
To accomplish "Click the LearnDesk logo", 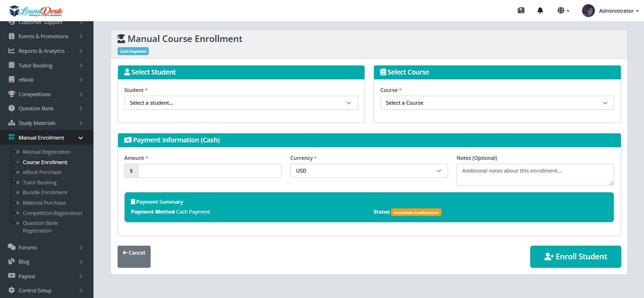I will (36, 11).
